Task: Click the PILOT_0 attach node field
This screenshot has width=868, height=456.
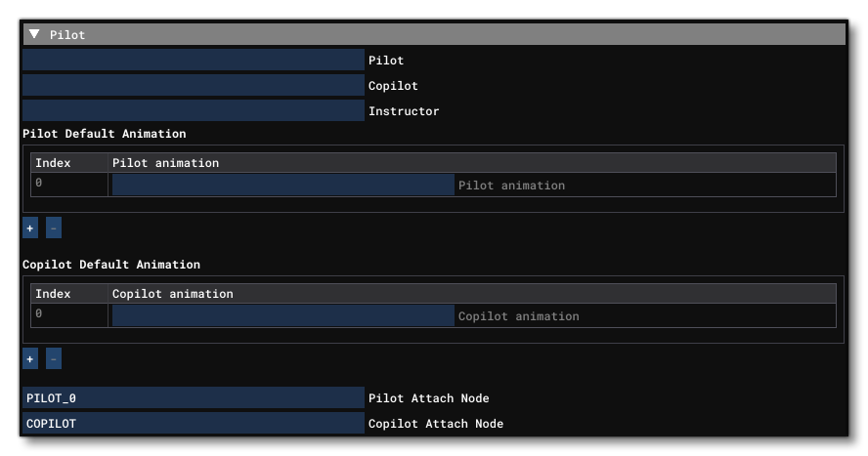Action: pos(193,398)
